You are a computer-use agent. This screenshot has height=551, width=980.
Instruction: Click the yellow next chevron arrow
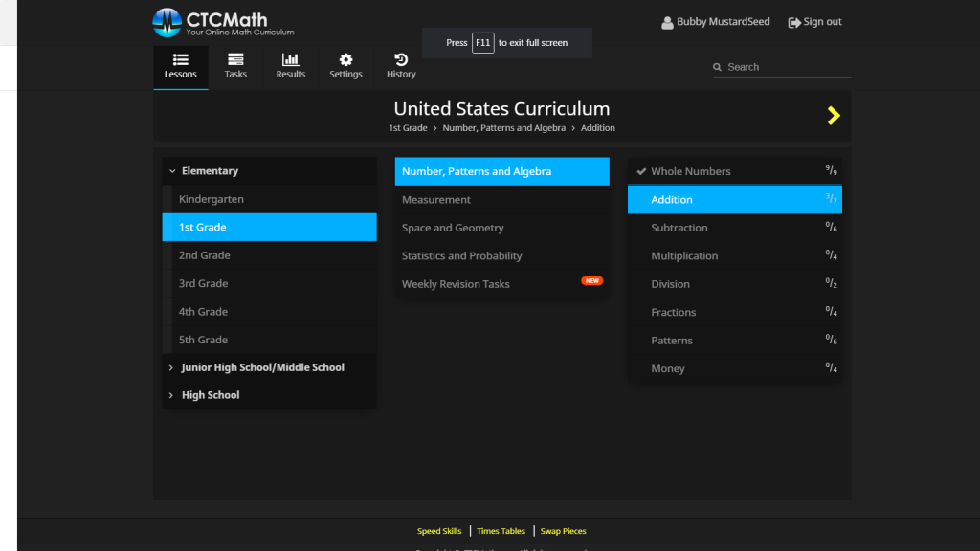coord(834,116)
